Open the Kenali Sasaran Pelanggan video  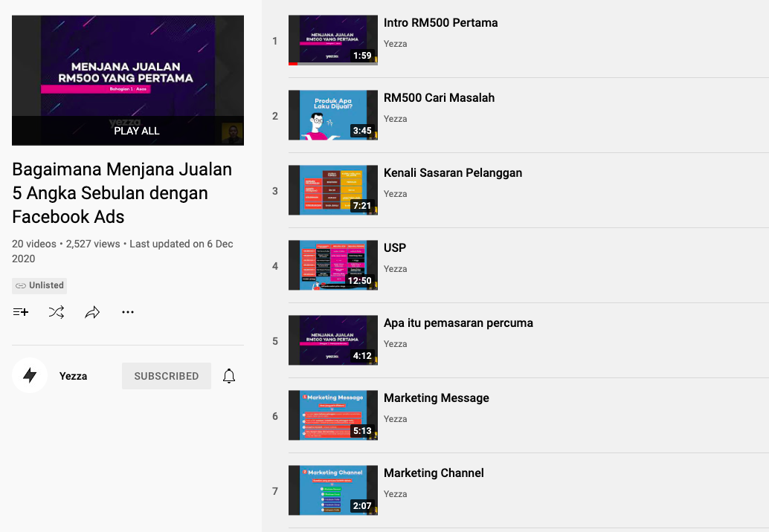452,173
